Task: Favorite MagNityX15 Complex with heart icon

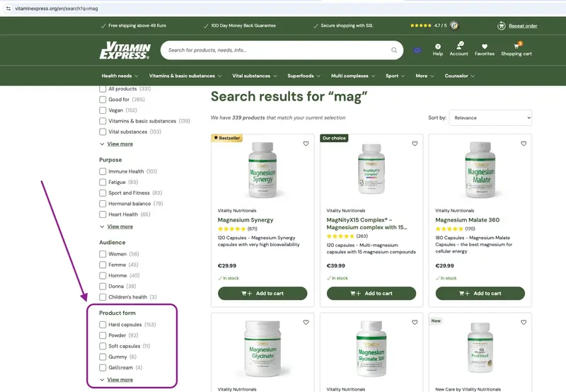Action: tap(415, 144)
